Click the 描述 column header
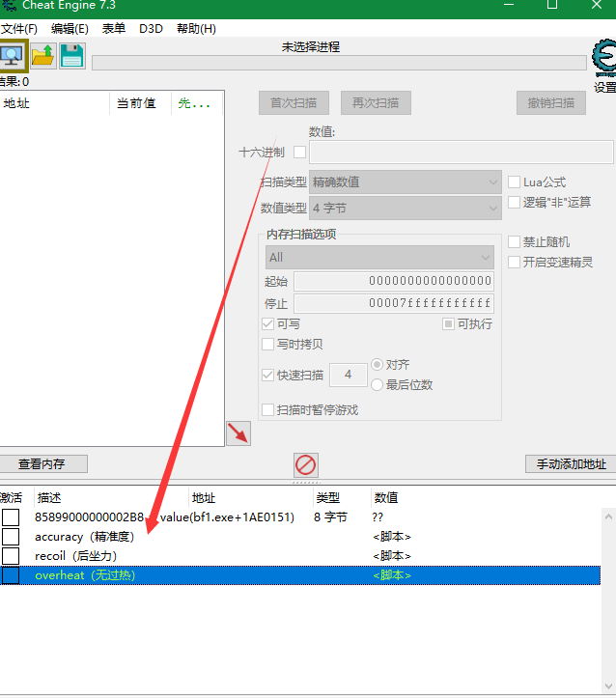Image resolution: width=616 pixels, height=698 pixels. click(111, 498)
